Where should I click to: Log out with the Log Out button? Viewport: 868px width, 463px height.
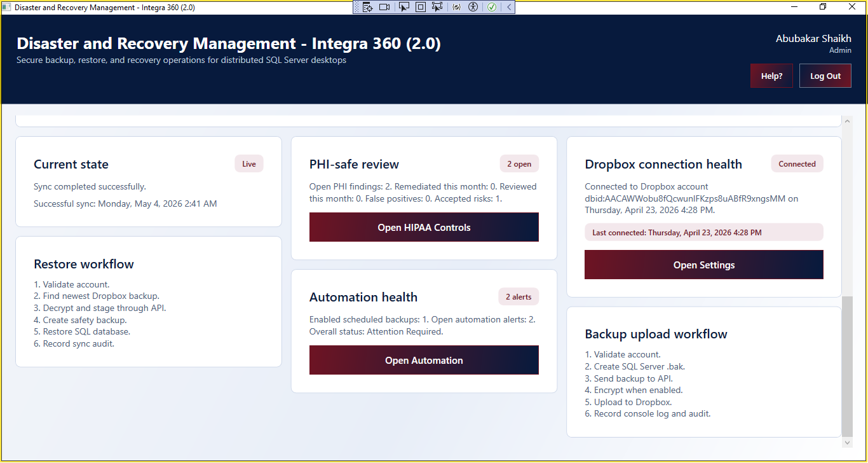pyautogui.click(x=825, y=76)
